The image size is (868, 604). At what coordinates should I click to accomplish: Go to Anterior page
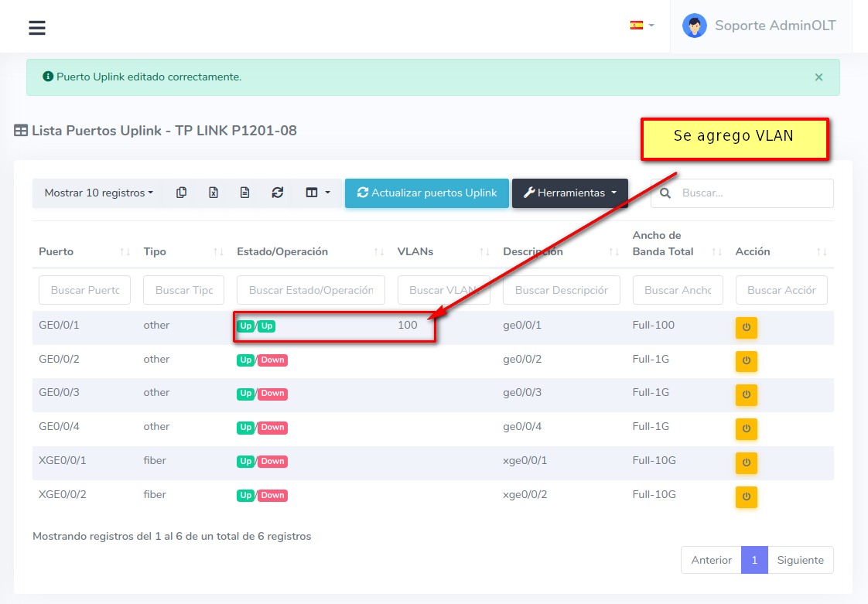pos(711,560)
